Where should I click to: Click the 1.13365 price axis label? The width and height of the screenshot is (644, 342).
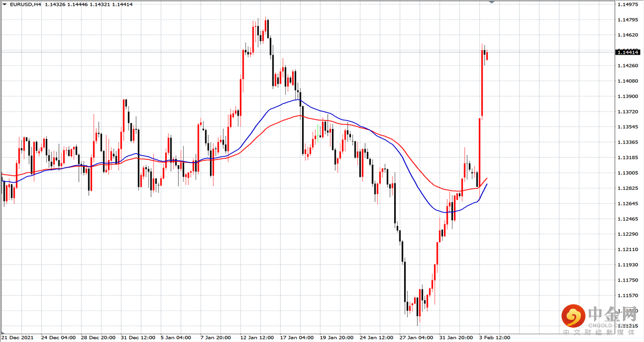(628, 142)
